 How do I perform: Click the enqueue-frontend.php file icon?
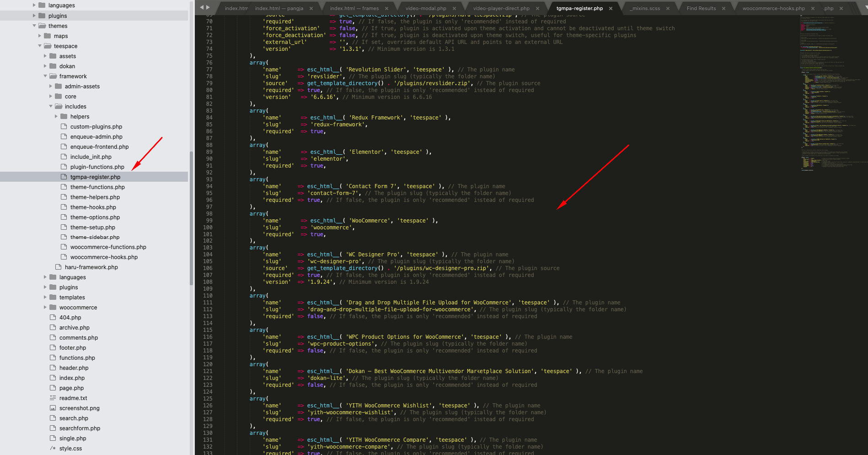pos(64,146)
